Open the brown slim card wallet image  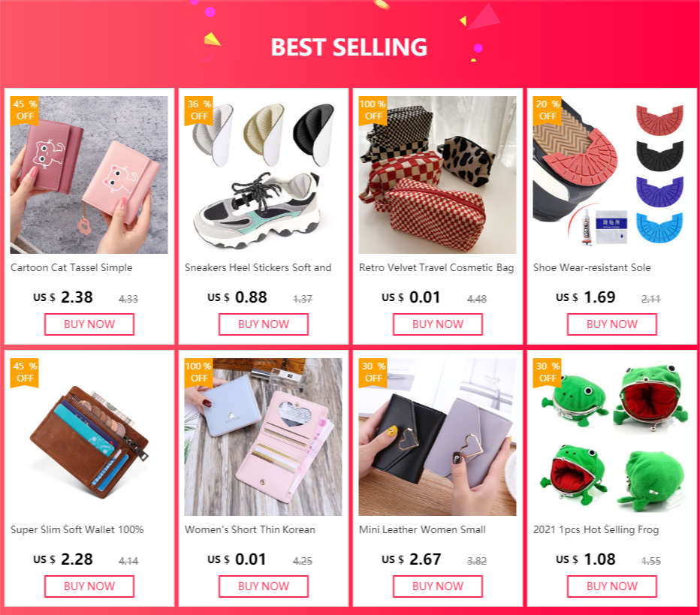click(89, 437)
